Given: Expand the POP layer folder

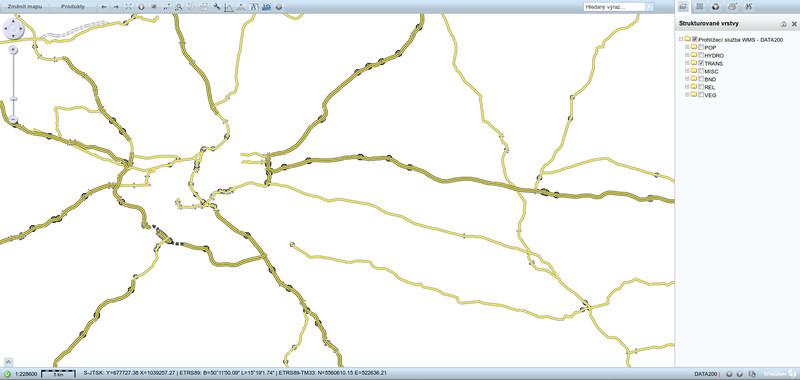Looking at the screenshot, I should 687,47.
